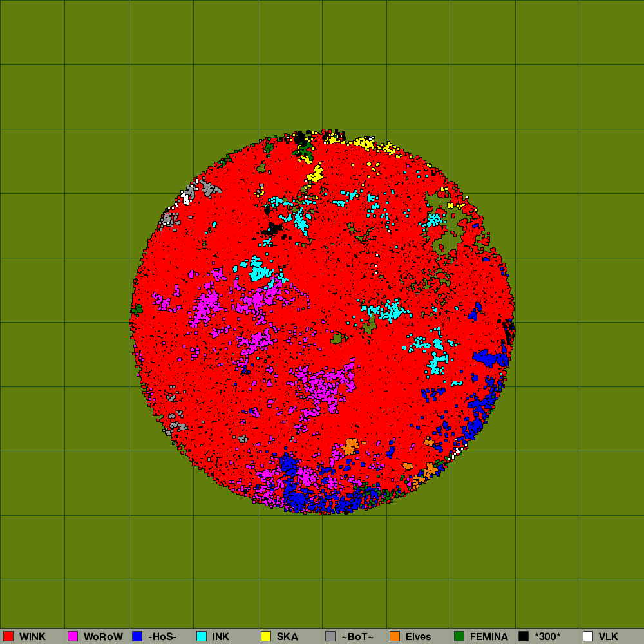This screenshot has height=644, width=644.
Task: Select the Elves legend label
Action: pos(419,636)
